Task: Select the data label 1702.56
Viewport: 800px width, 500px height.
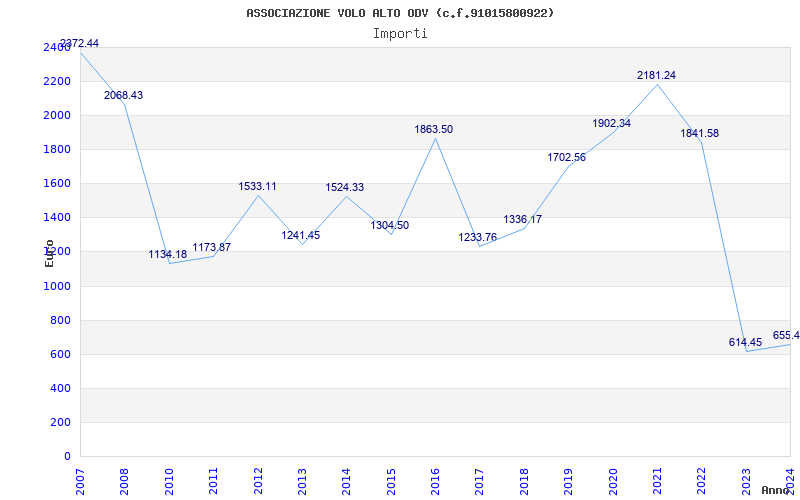Action: point(567,157)
